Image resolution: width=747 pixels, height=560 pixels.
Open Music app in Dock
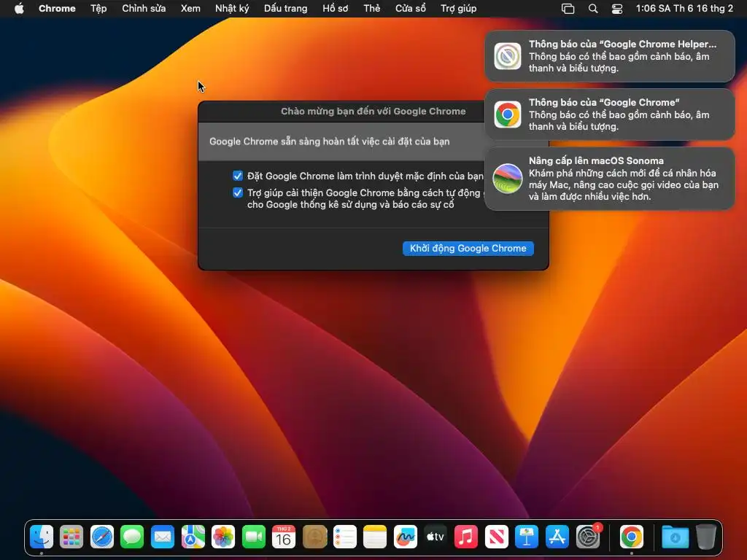click(466, 537)
